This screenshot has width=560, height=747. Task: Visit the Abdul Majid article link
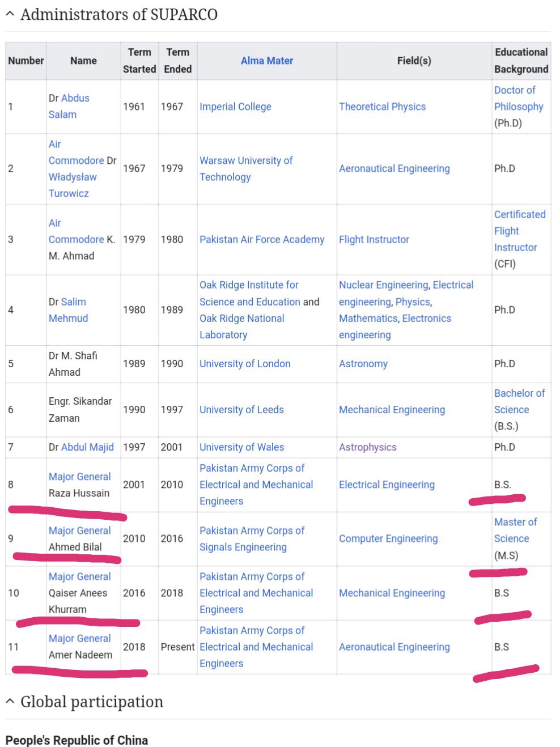[x=87, y=447]
